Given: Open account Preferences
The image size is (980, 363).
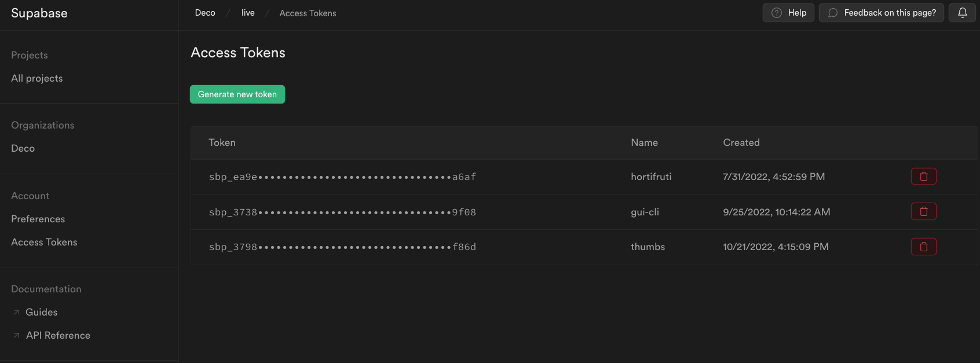Looking at the screenshot, I should (x=38, y=219).
